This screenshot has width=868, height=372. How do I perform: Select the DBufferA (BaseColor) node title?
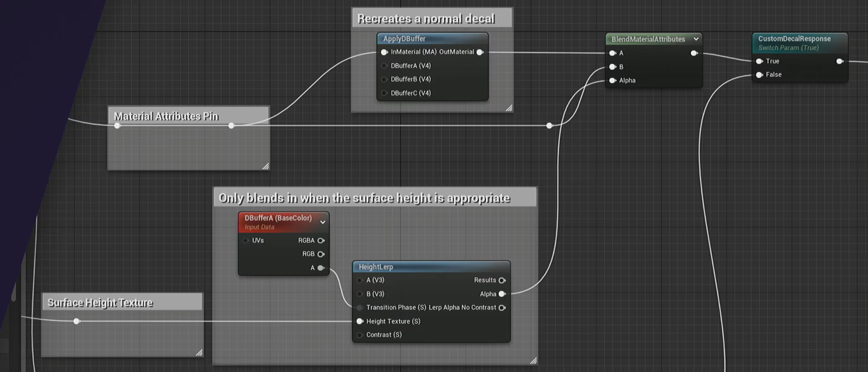[x=278, y=218]
